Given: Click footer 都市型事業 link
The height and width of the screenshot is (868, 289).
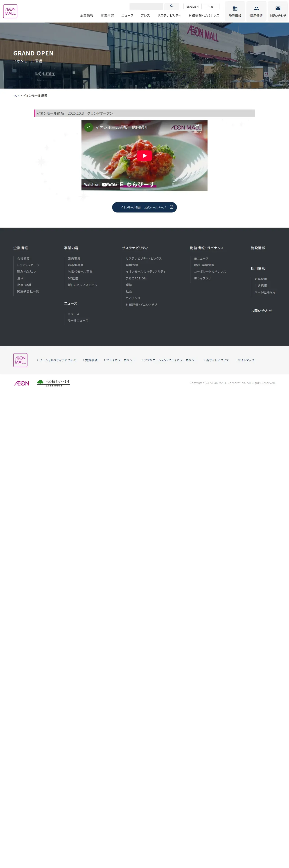Looking at the screenshot, I should [76, 265].
